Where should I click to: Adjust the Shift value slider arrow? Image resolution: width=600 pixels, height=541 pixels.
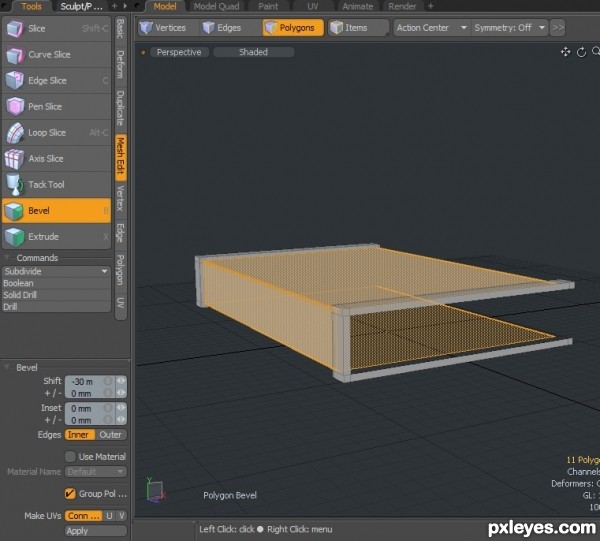click(121, 381)
